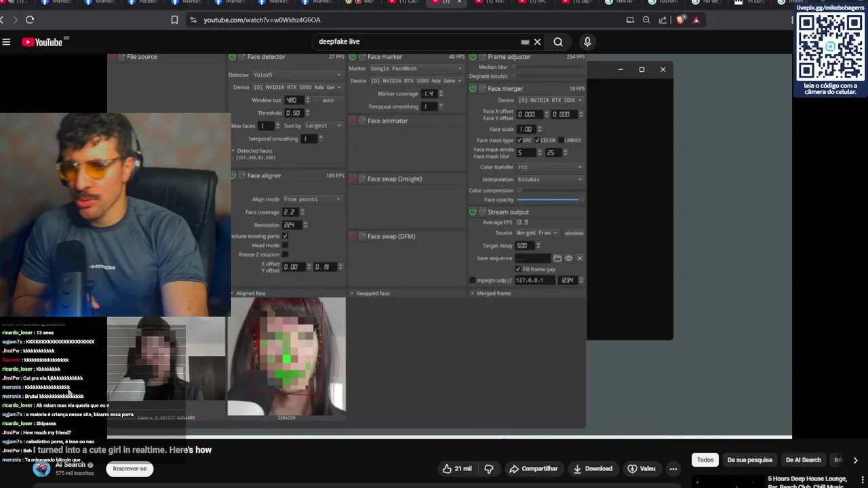This screenshot has height=488, width=868.
Task: Bookmark this page in address bar
Action: point(174,20)
